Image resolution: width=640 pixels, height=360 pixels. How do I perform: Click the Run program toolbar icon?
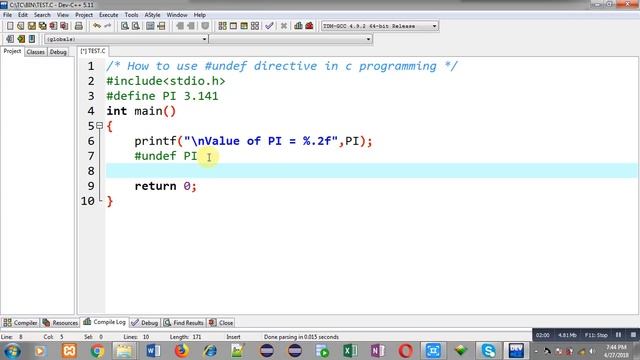click(233, 26)
